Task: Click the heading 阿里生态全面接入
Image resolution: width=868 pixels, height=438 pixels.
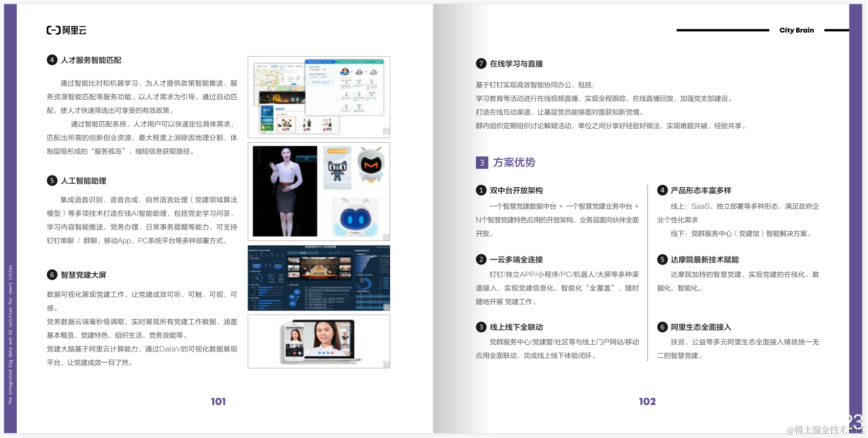Action: click(x=701, y=328)
